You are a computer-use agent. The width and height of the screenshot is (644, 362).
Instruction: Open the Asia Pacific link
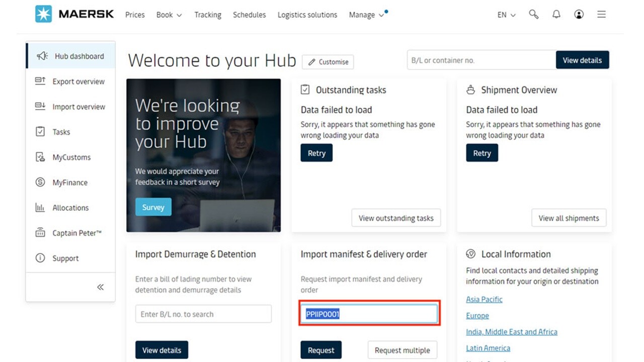[484, 299]
